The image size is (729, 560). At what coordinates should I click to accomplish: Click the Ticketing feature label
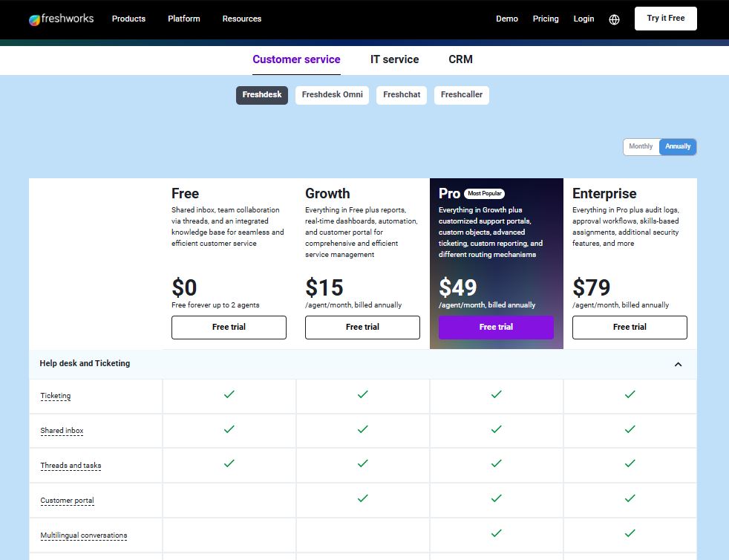(56, 396)
